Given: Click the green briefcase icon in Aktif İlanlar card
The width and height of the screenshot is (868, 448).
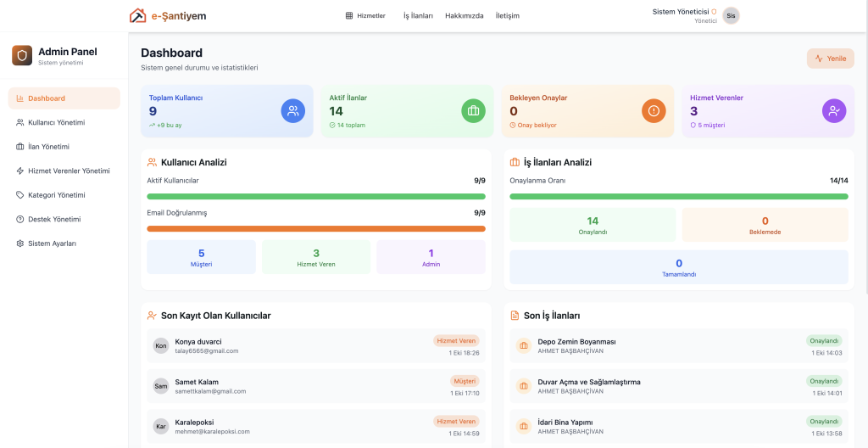Looking at the screenshot, I should [x=474, y=110].
